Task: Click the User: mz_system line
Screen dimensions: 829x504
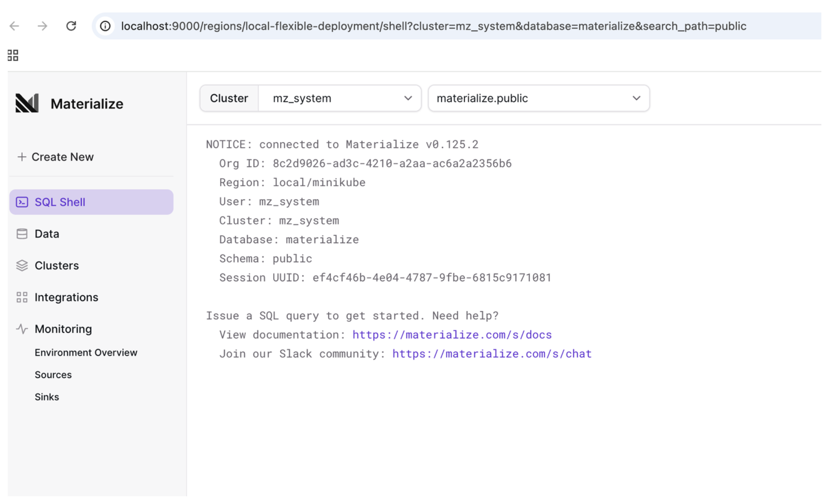Action: click(x=269, y=201)
